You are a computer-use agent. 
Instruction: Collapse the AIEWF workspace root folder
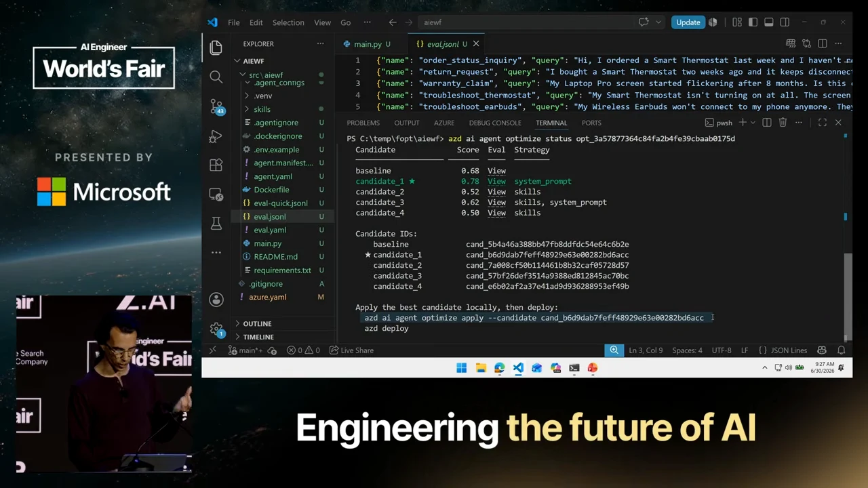(x=254, y=61)
